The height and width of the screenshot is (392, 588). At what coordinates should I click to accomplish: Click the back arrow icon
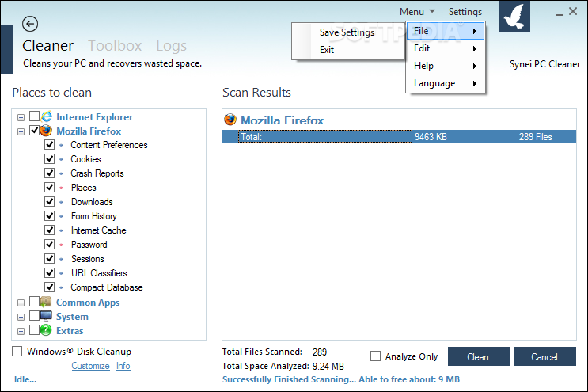29,24
